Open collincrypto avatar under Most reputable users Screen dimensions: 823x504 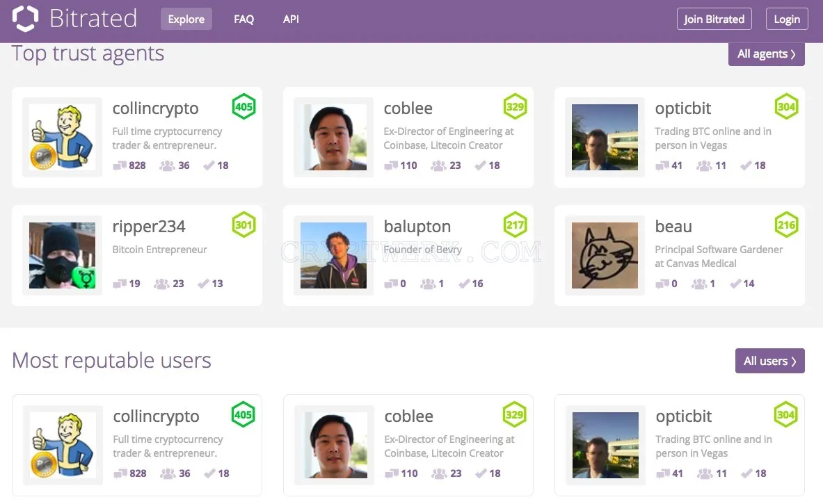click(63, 445)
